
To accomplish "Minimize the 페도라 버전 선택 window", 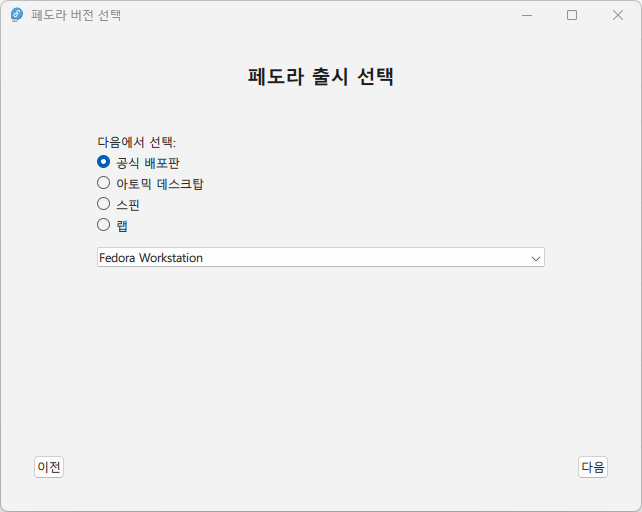I will pyautogui.click(x=527, y=15).
